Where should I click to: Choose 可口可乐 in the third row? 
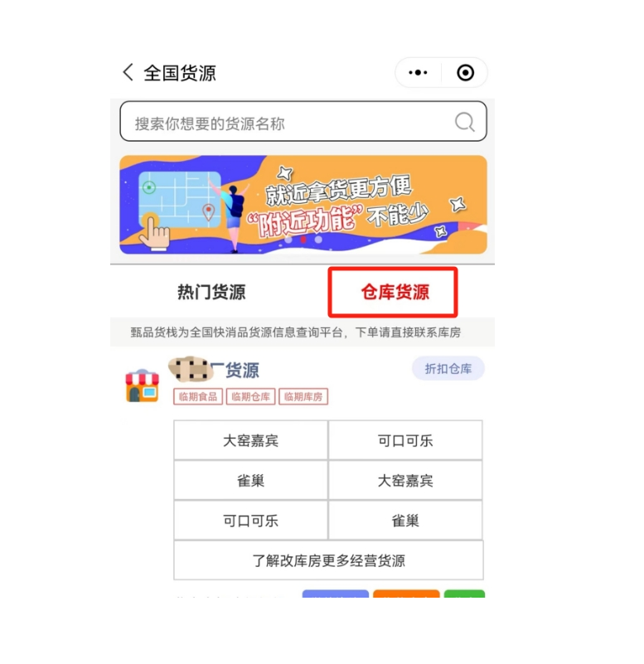coord(250,521)
